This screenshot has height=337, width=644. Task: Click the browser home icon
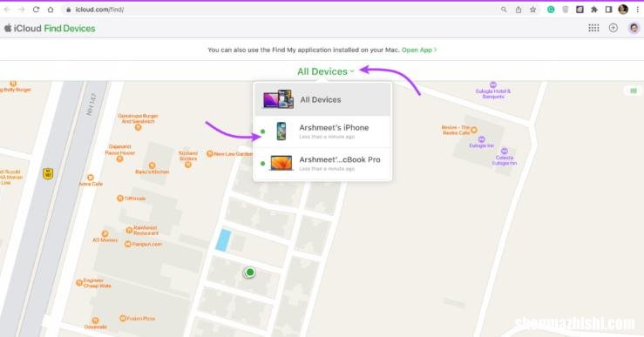click(50, 10)
